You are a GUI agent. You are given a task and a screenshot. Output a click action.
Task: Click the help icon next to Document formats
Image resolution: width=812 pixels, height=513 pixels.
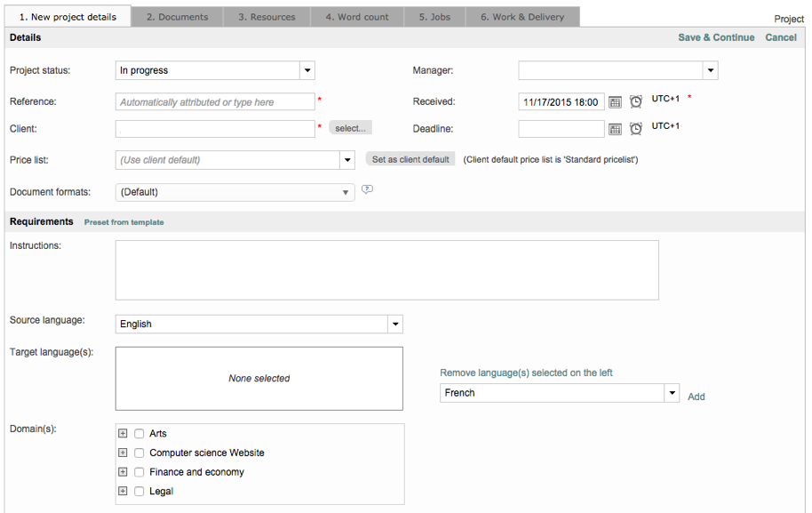367,189
